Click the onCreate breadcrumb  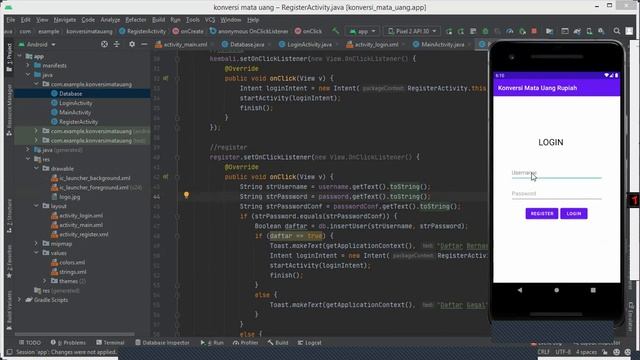pos(188,31)
